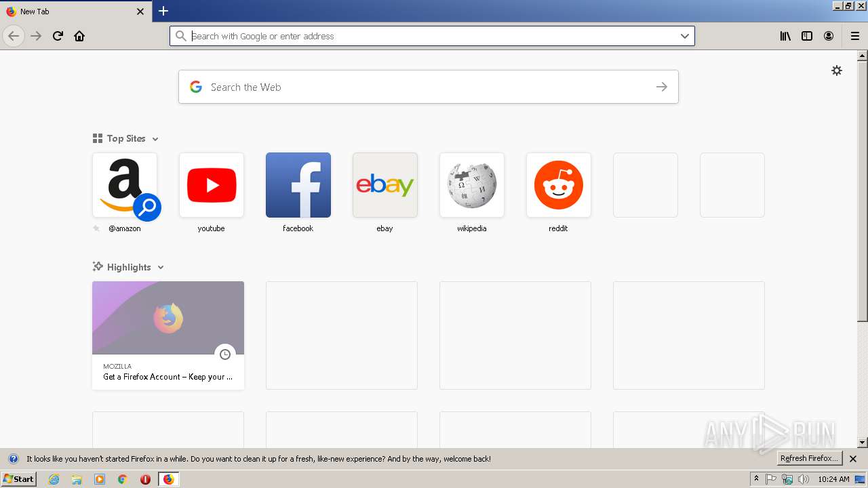The height and width of the screenshot is (488, 868).
Task: Reload the current page
Action: pos(58,36)
